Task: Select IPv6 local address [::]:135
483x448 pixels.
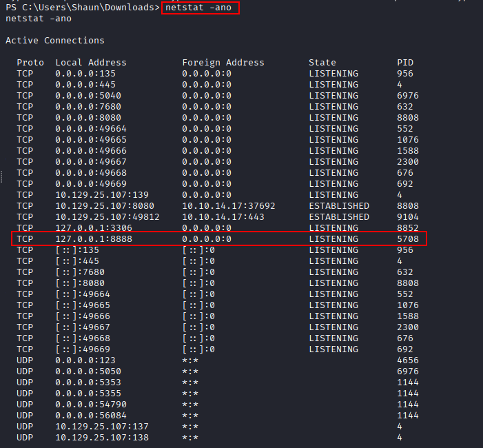Action: 77,250
